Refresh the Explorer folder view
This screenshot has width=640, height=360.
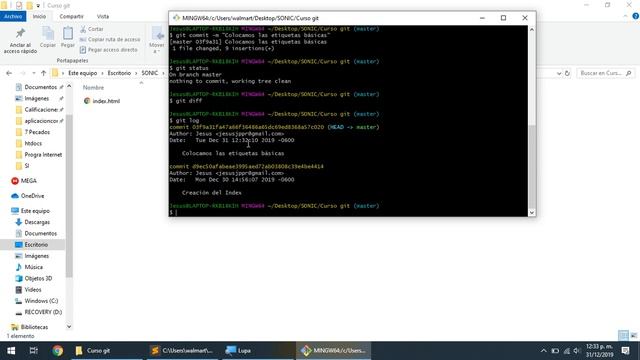(x=567, y=73)
